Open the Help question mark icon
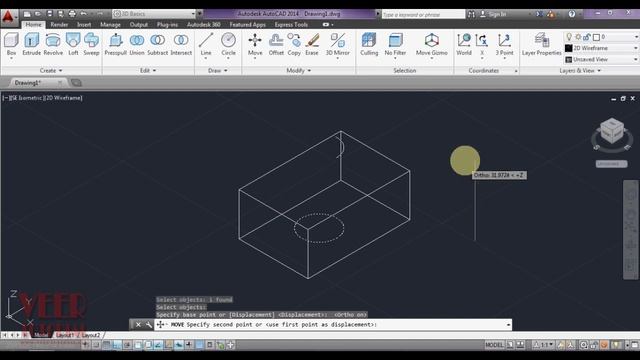640x360 pixels. pyautogui.click(x=572, y=14)
